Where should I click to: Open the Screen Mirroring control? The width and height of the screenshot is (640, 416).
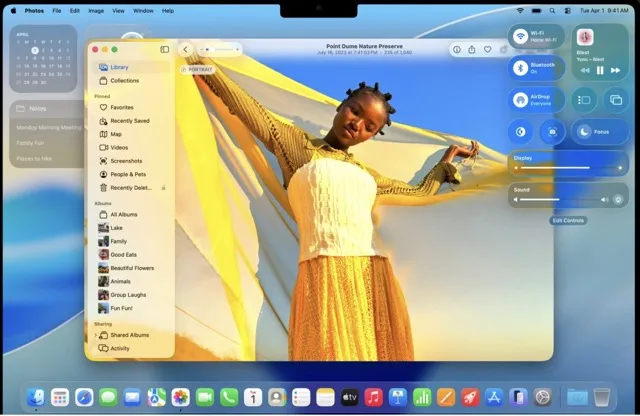click(616, 100)
